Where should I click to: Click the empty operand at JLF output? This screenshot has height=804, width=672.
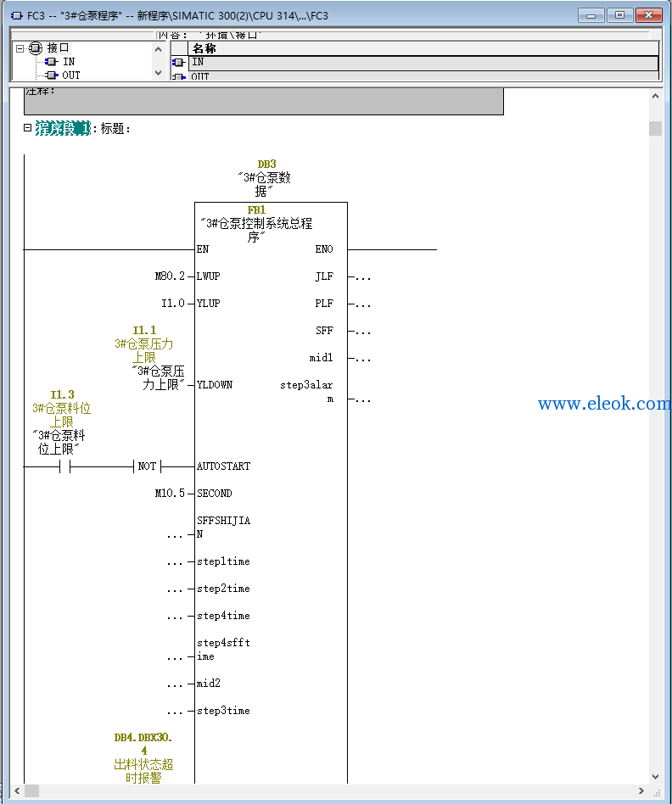(362, 277)
